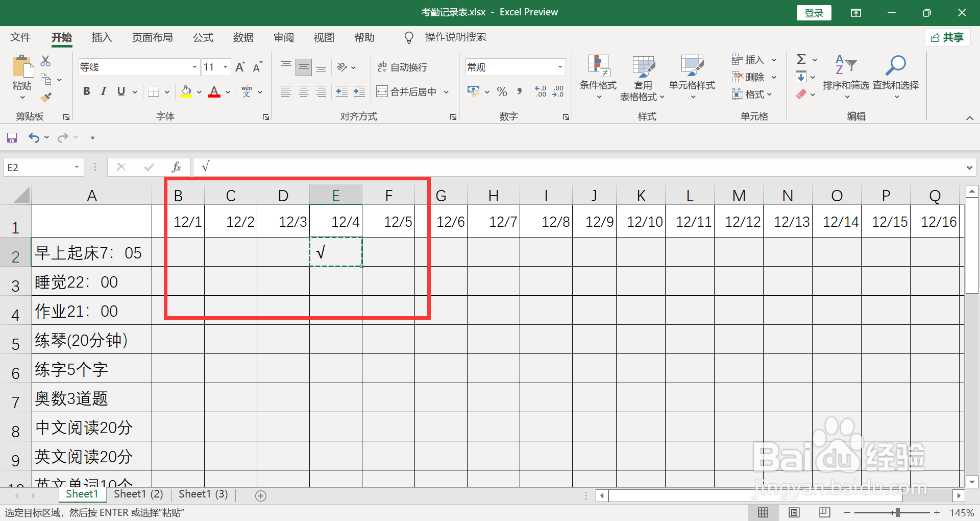The image size is (980, 521).
Task: Click the phonetic guide wén icon
Action: coord(247,91)
